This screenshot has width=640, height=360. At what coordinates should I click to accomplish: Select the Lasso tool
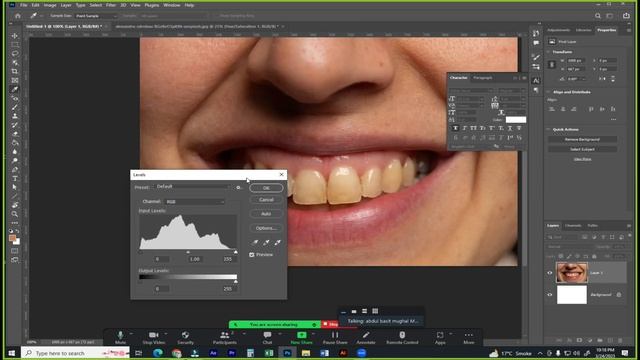click(15, 53)
